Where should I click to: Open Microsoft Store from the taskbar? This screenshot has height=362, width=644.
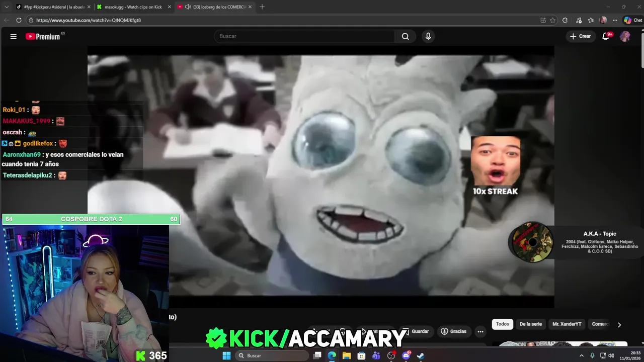(x=361, y=355)
